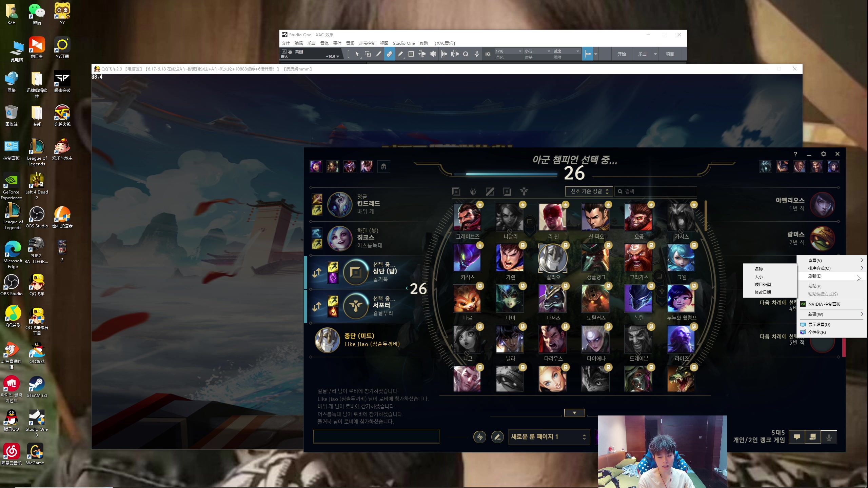Open the 帮助 menu in Studio One
The width and height of the screenshot is (868, 488).
[424, 43]
